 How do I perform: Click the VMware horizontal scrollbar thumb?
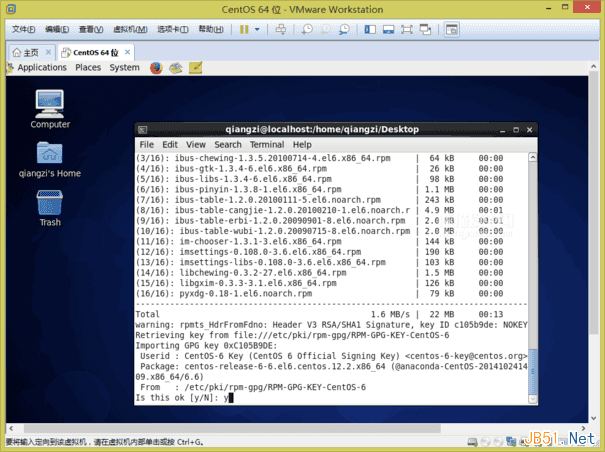point(232,428)
